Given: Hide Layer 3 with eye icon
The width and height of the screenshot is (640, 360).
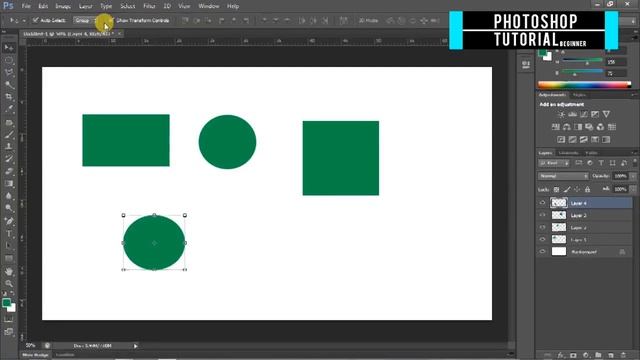Looking at the screenshot, I should click(x=542, y=215).
